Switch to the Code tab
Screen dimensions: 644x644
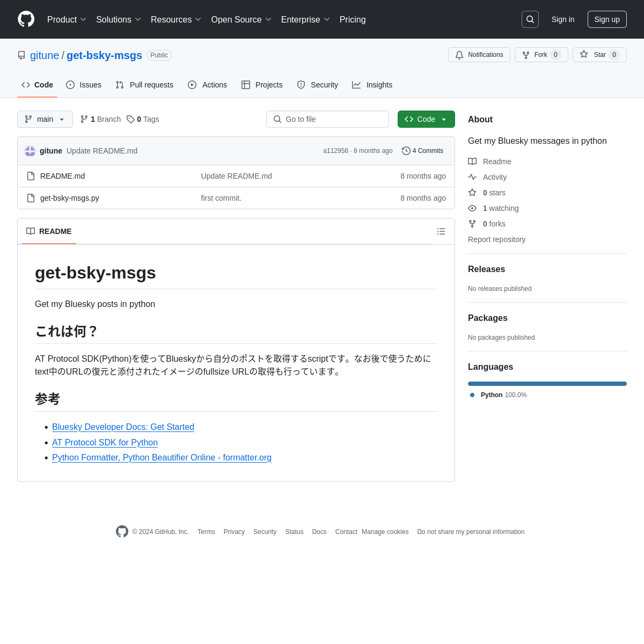coord(37,85)
